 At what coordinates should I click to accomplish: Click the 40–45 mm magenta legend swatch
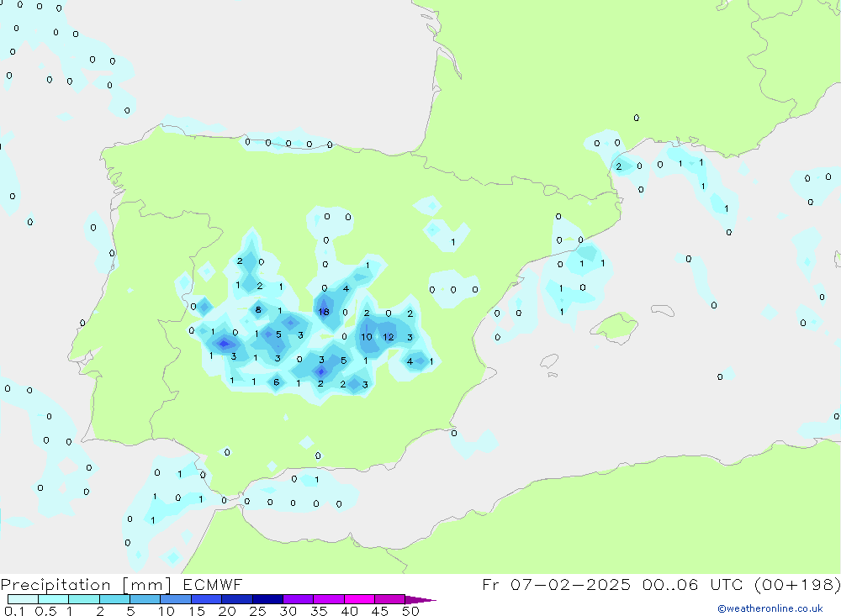(x=359, y=599)
